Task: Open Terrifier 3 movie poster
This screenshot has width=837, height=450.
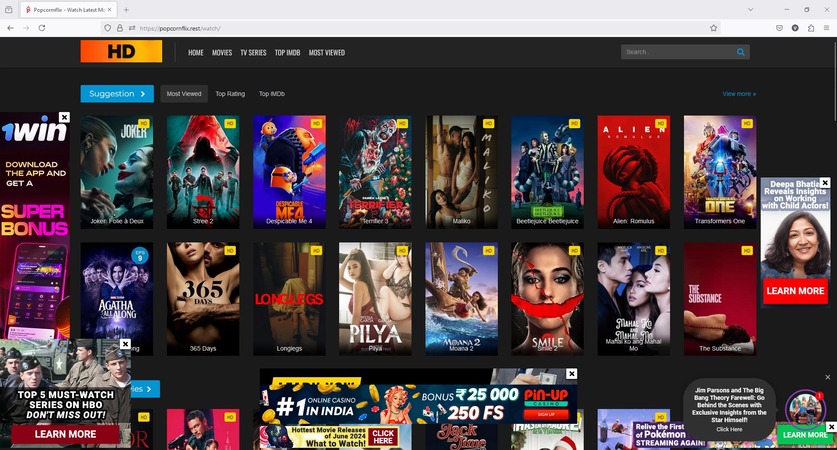Action: point(375,172)
